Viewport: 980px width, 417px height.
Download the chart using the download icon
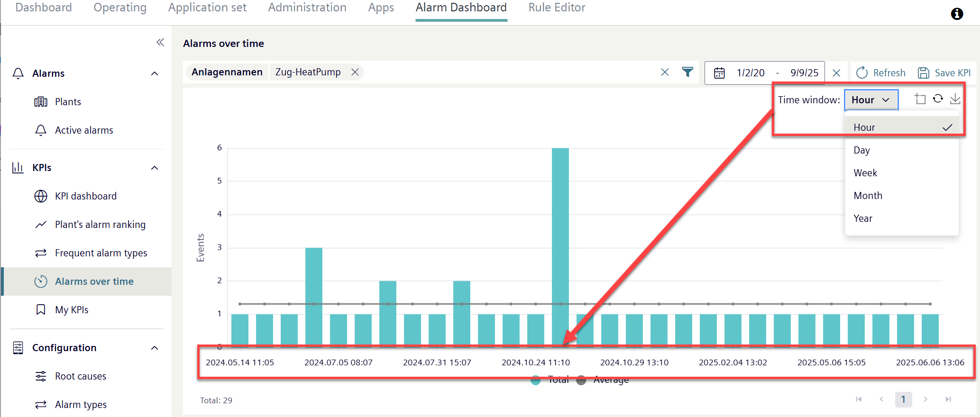coord(955,99)
